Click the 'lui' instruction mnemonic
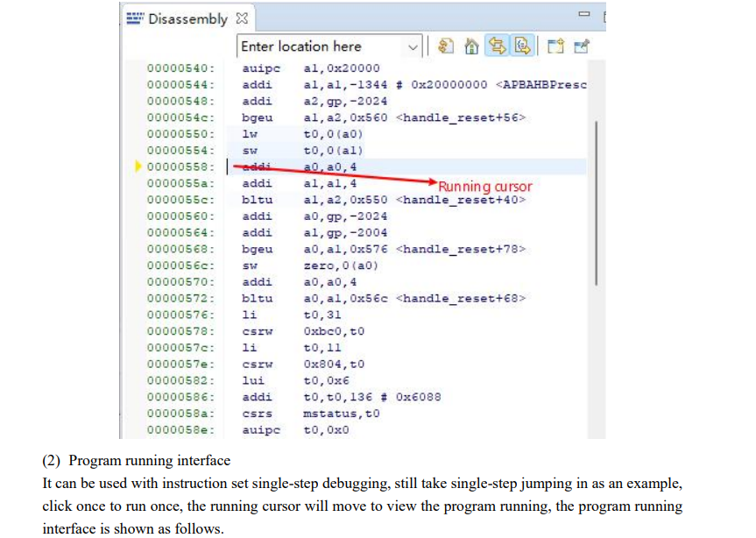The width and height of the screenshot is (756, 538). pyautogui.click(x=253, y=380)
